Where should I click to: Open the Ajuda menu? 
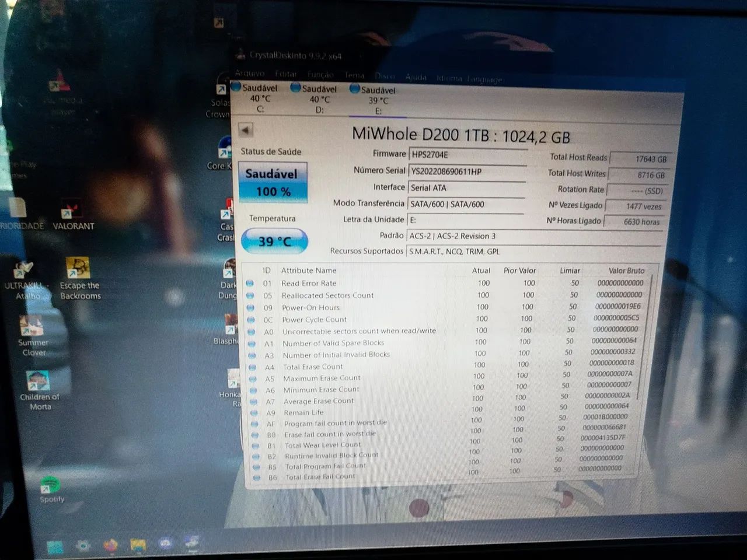[416, 77]
